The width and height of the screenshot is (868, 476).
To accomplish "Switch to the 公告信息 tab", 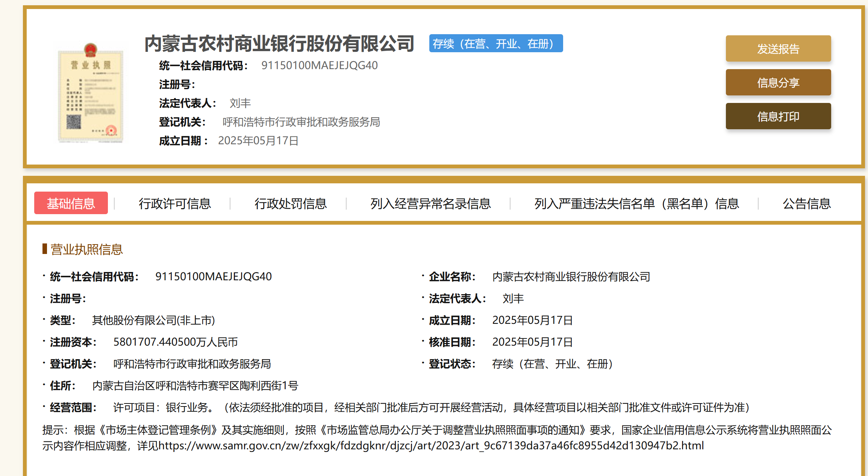I will (806, 203).
